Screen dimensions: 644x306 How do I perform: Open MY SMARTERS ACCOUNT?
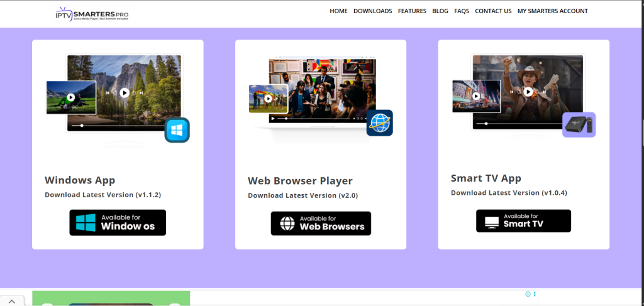click(x=552, y=11)
